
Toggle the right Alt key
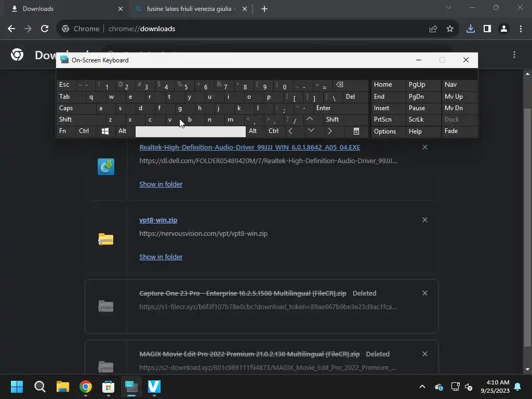256,131
